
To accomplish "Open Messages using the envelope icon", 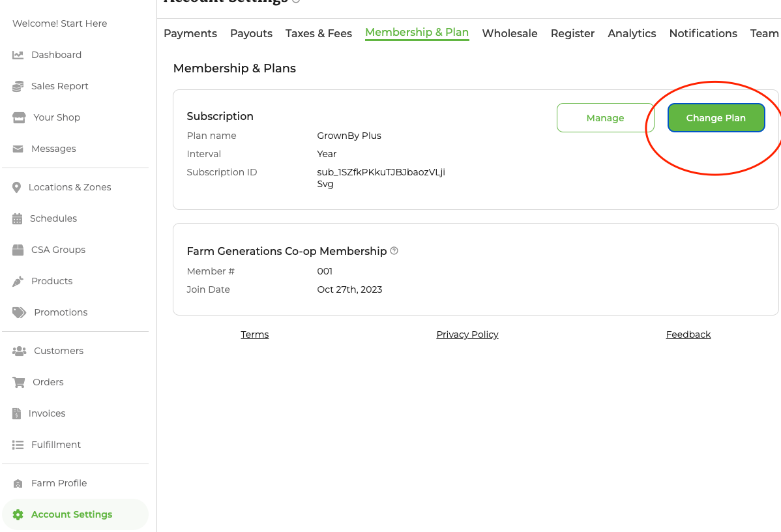I will (18, 149).
